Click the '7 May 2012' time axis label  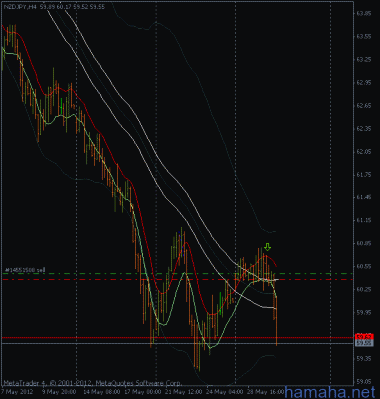17,392
